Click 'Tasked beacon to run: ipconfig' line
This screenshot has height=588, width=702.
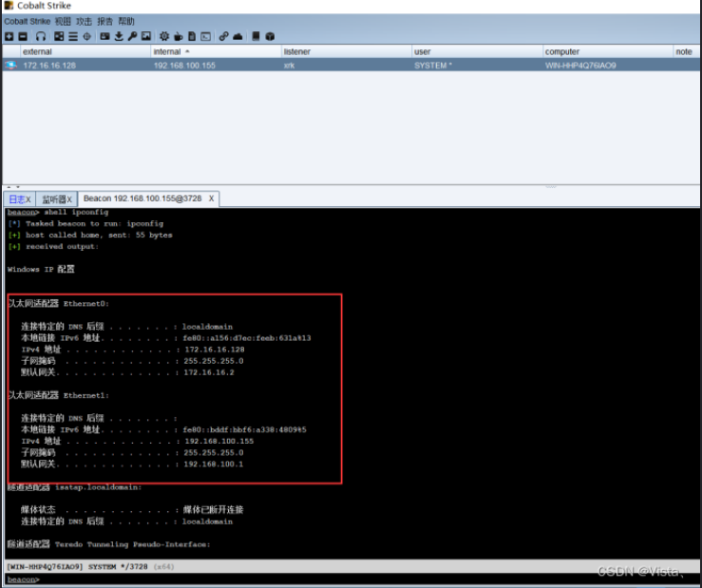pos(85,223)
